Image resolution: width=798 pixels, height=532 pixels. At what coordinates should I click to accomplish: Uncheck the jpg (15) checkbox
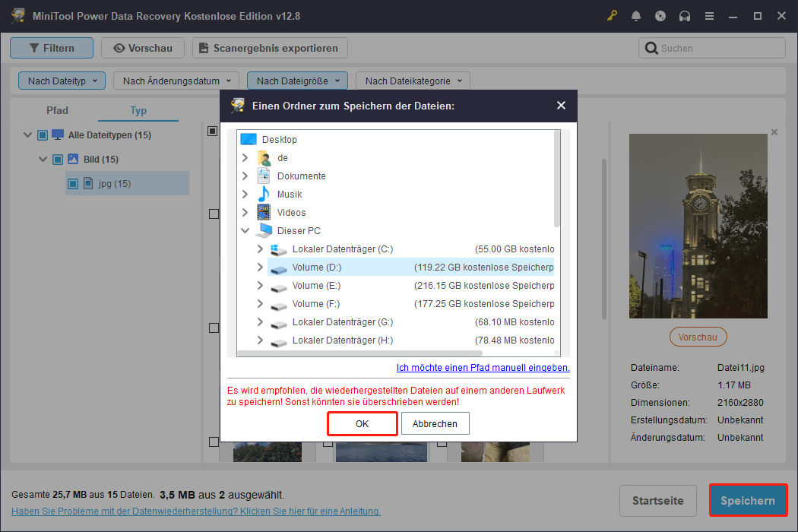coord(73,183)
